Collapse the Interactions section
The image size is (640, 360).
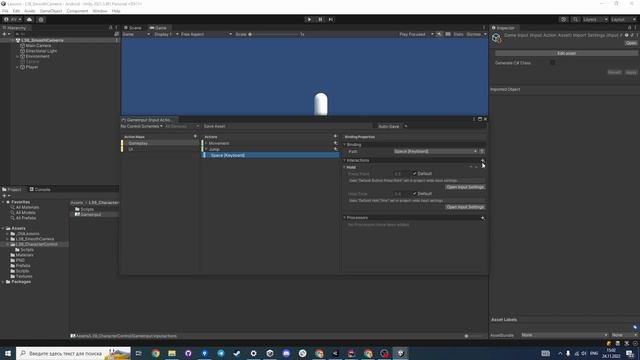pyautogui.click(x=345, y=160)
